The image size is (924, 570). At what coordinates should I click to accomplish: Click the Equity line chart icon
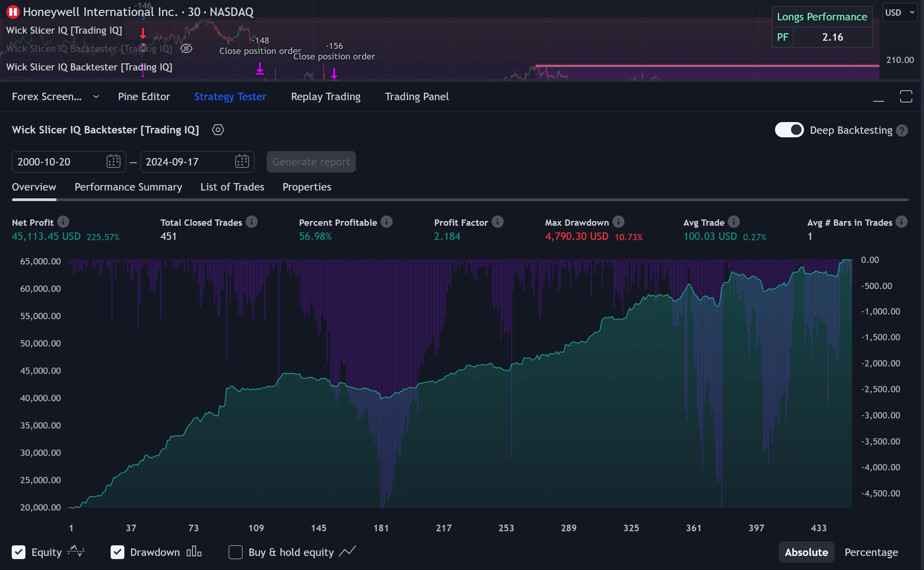[x=76, y=552]
